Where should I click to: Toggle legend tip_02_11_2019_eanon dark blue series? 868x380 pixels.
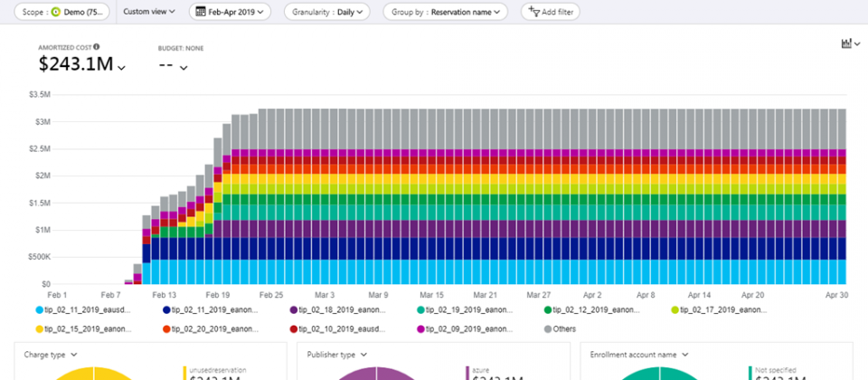211,310
